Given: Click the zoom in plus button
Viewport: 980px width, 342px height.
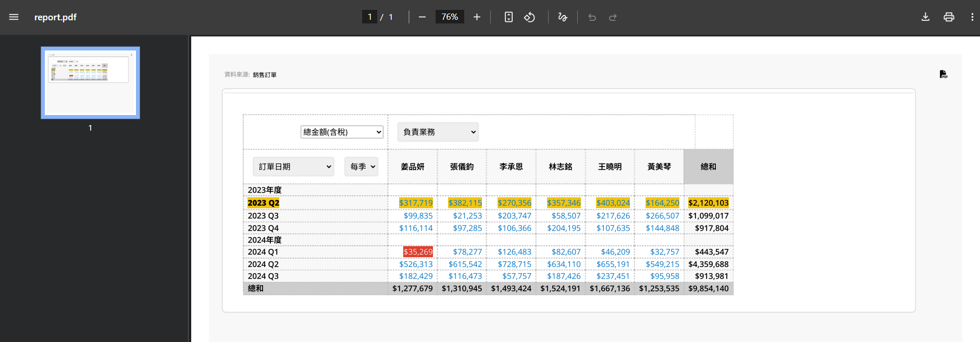Looking at the screenshot, I should click(x=477, y=17).
